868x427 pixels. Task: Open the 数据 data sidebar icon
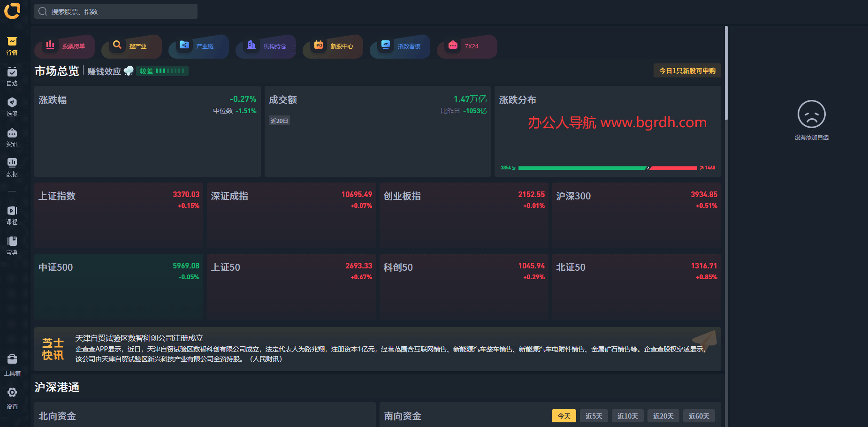pyautogui.click(x=12, y=168)
